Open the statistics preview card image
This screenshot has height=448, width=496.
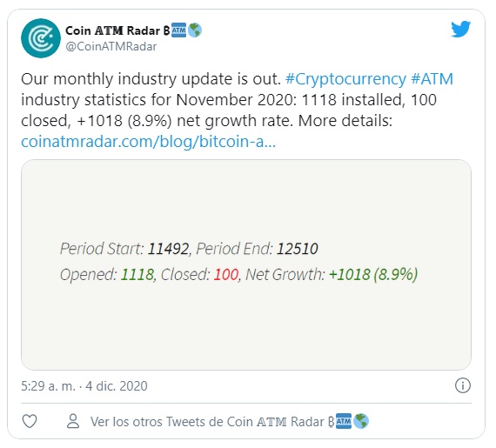click(246, 264)
